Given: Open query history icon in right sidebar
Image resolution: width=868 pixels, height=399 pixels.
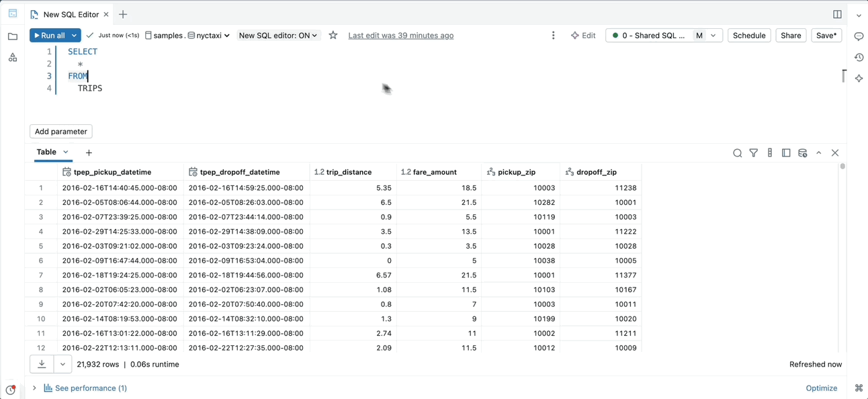Looking at the screenshot, I should click(x=859, y=58).
